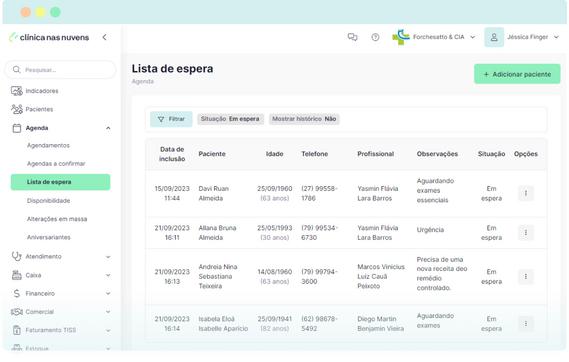Click the Indicadores chart icon

tap(17, 91)
